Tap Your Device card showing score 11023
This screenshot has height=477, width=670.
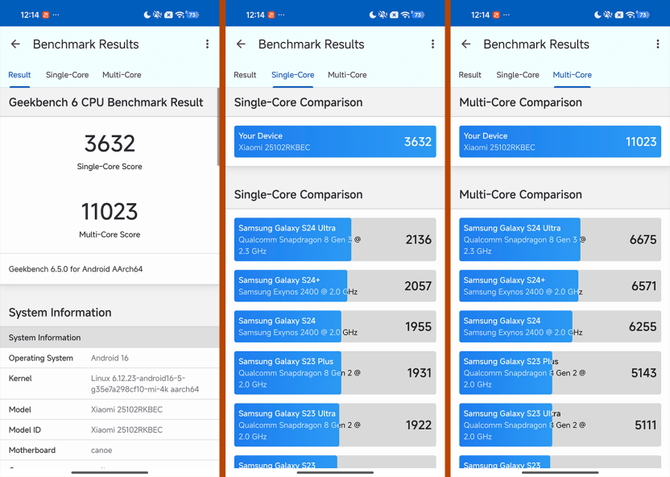click(560, 141)
